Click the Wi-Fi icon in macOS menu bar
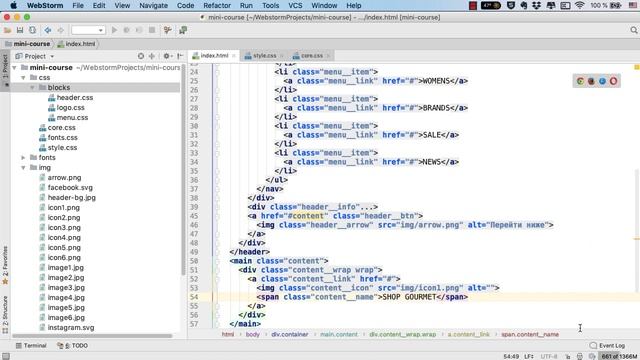Viewport: 640px width, 360px height. (x=579, y=6)
